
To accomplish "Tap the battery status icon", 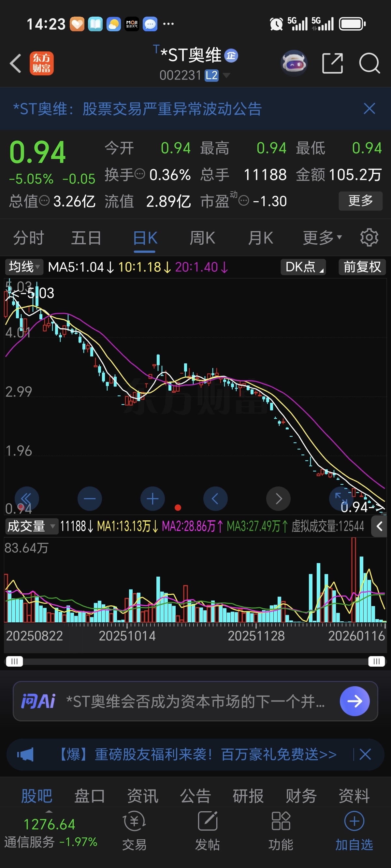I will click(x=352, y=24).
